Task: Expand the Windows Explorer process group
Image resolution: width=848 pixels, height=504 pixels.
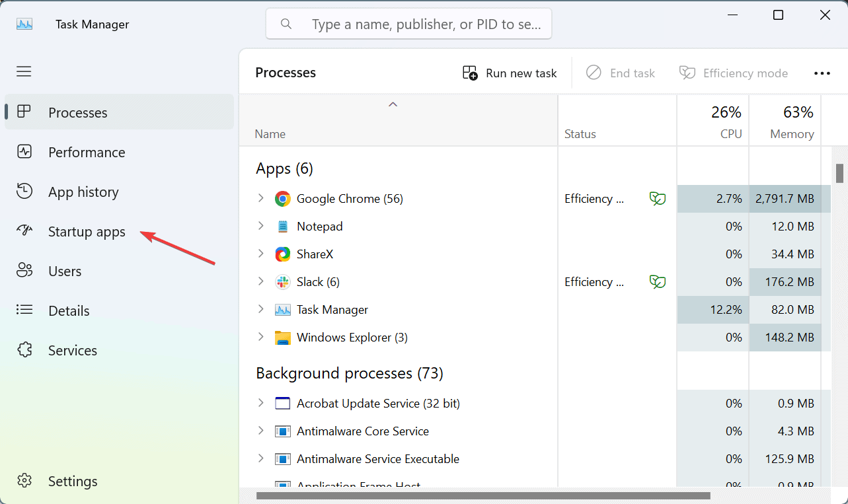Action: tap(260, 337)
